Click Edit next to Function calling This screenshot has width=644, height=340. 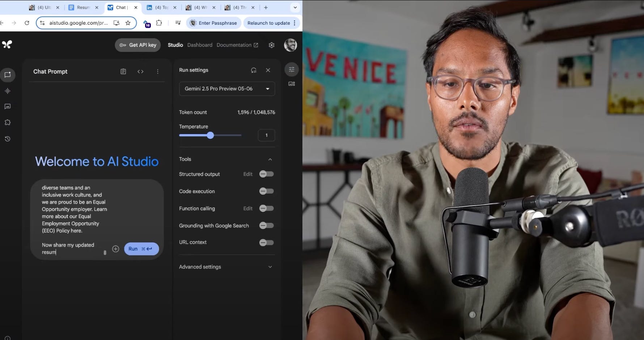(x=248, y=208)
